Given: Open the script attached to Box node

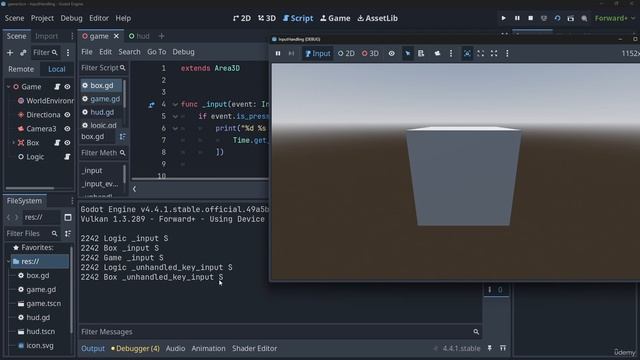Looking at the screenshot, I should click(x=57, y=142).
